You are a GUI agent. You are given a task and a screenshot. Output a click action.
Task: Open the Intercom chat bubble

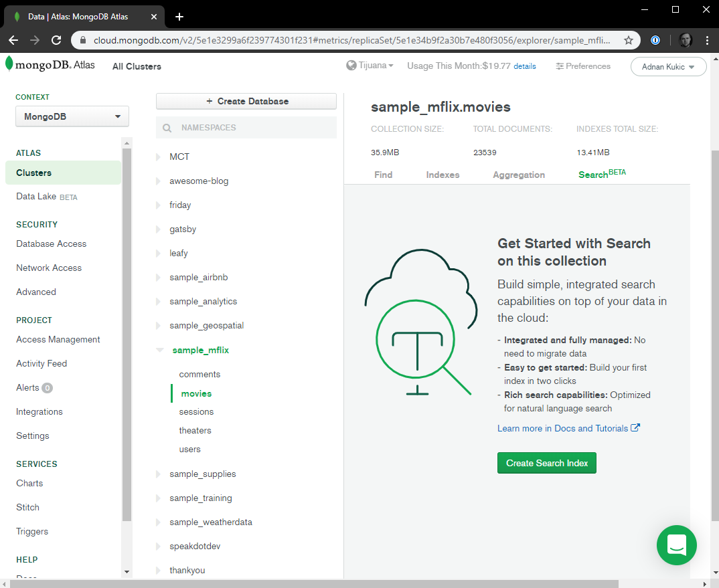click(x=676, y=545)
